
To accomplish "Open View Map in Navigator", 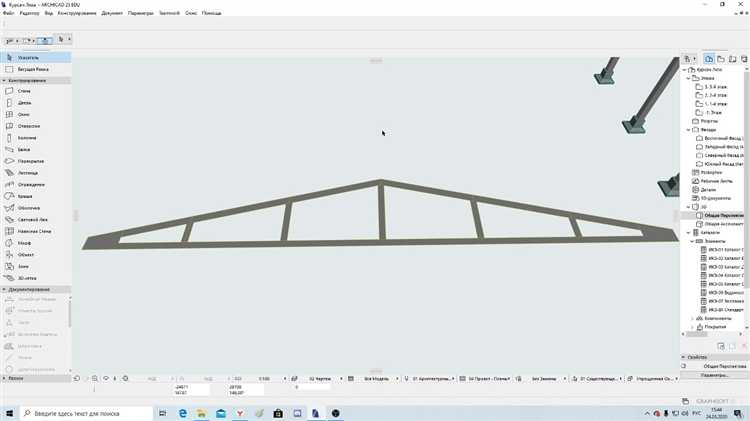I will point(721,59).
